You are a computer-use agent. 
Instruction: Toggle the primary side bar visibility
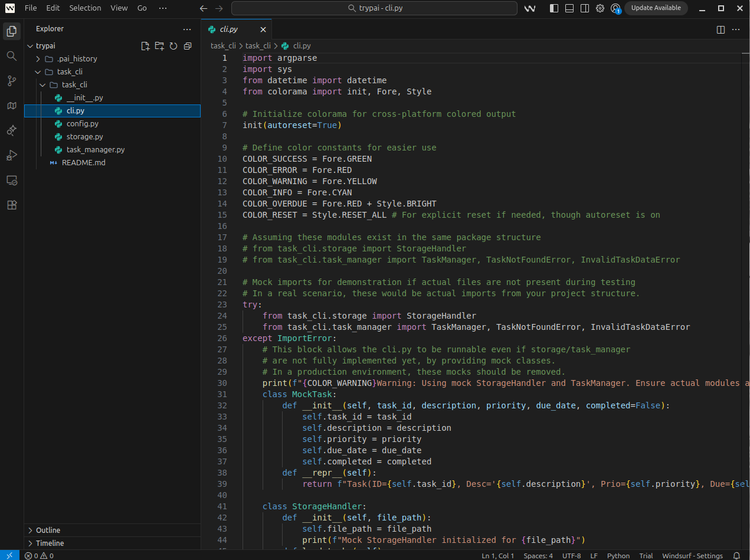point(554,8)
